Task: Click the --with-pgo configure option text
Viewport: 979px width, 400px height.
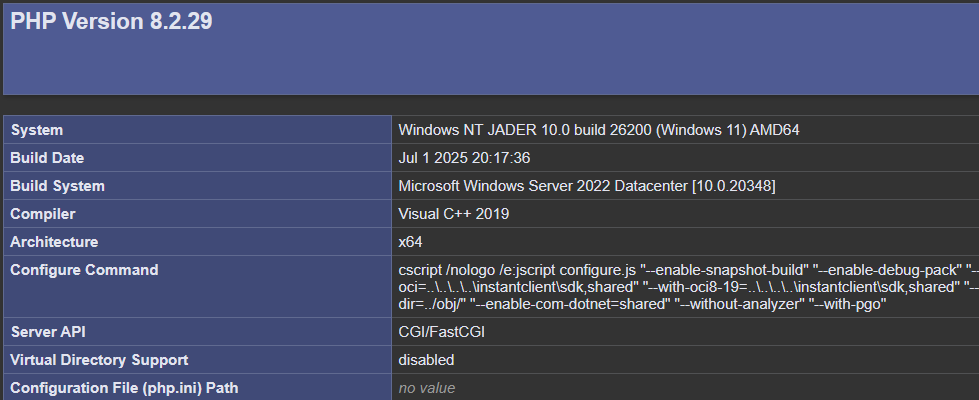Action: coord(856,304)
